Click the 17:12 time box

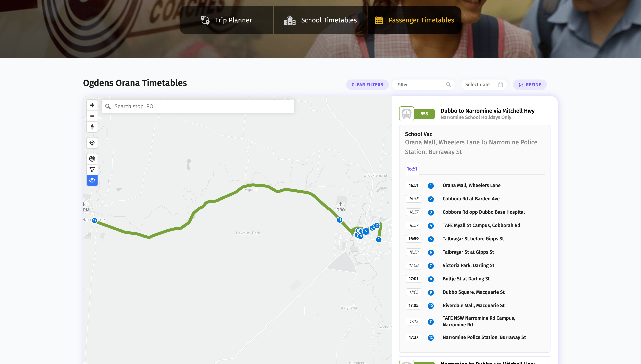point(413,322)
